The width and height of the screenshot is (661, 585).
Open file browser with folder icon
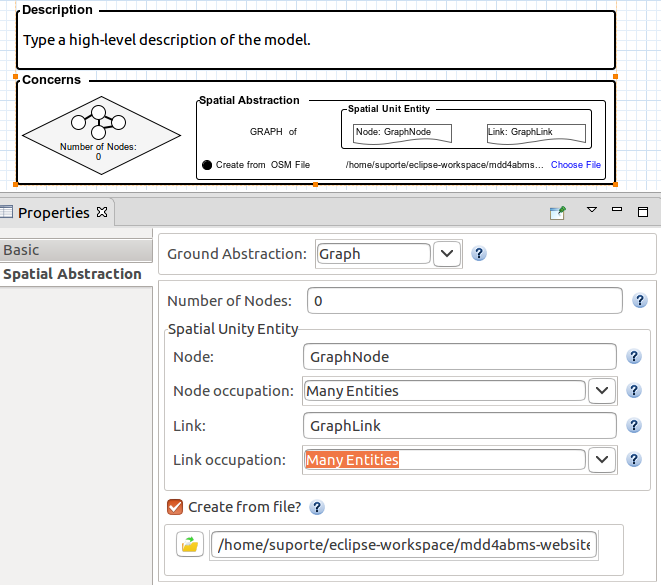190,545
